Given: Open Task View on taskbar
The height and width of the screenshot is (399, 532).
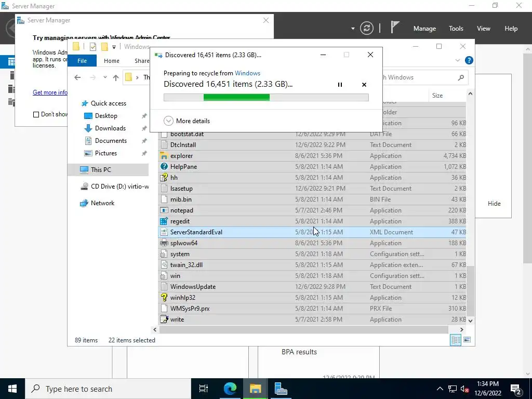Looking at the screenshot, I should (204, 389).
